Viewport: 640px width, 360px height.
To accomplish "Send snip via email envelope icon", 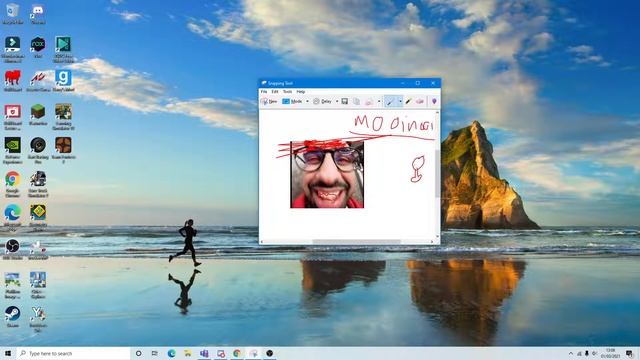I will (x=369, y=101).
